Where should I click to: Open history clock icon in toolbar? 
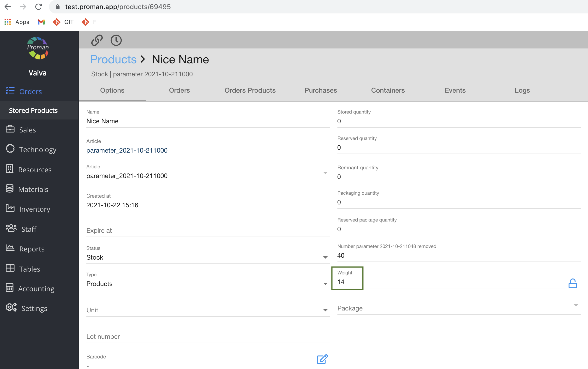point(116,40)
